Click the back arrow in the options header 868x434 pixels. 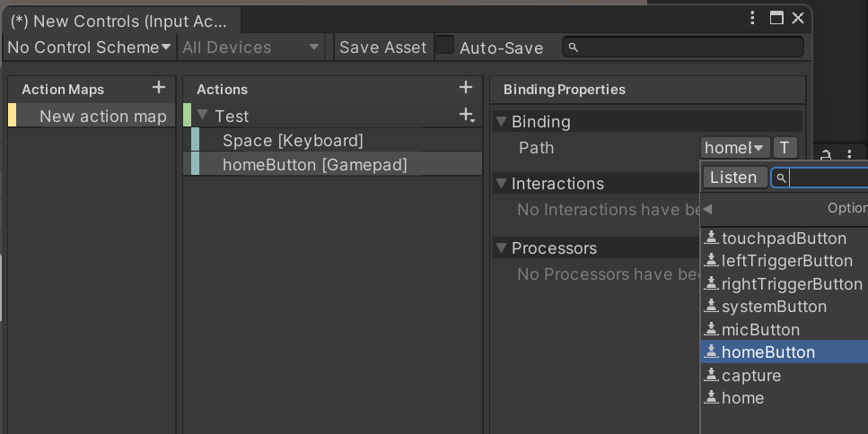pos(707,208)
